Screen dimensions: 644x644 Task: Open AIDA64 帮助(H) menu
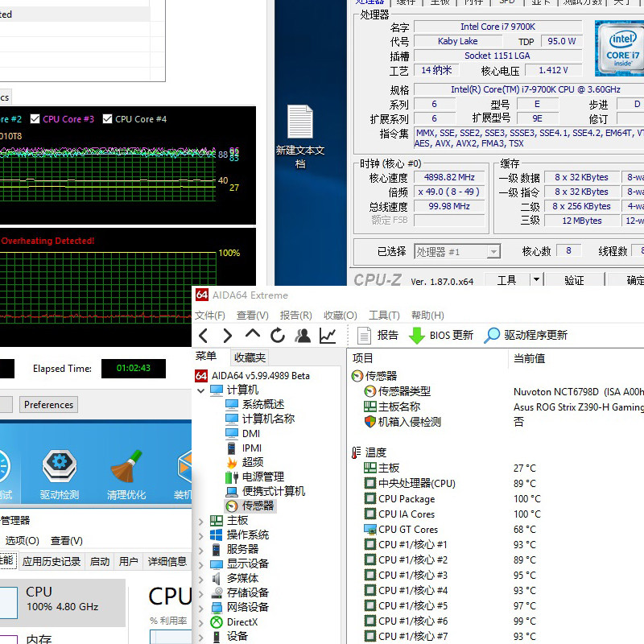coord(427,316)
